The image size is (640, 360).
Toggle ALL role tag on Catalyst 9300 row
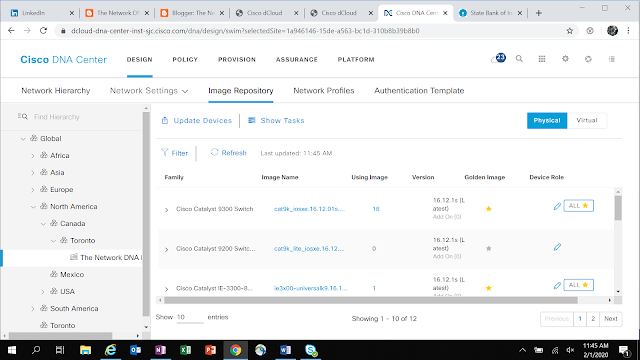coord(578,206)
